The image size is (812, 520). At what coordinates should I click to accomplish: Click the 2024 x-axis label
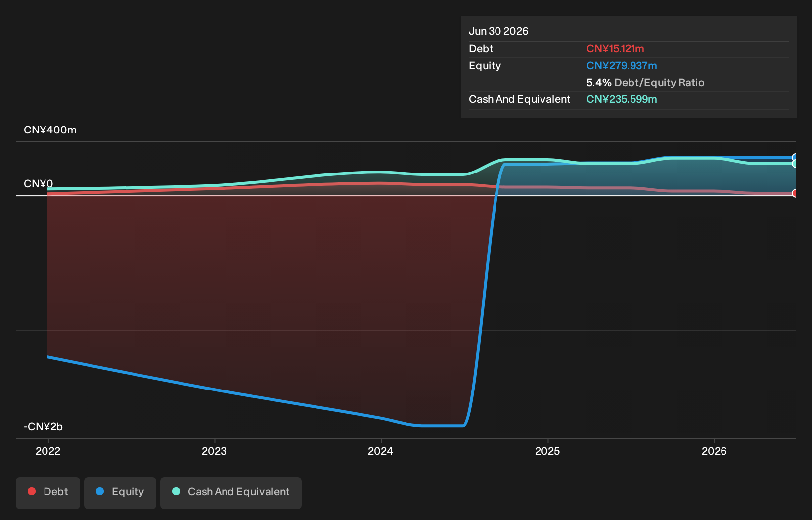pyautogui.click(x=381, y=451)
